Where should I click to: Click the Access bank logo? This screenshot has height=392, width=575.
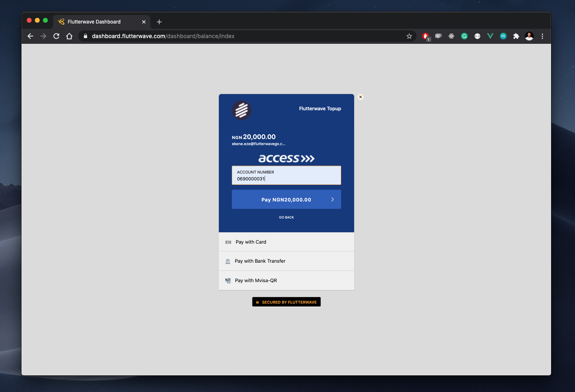point(286,158)
